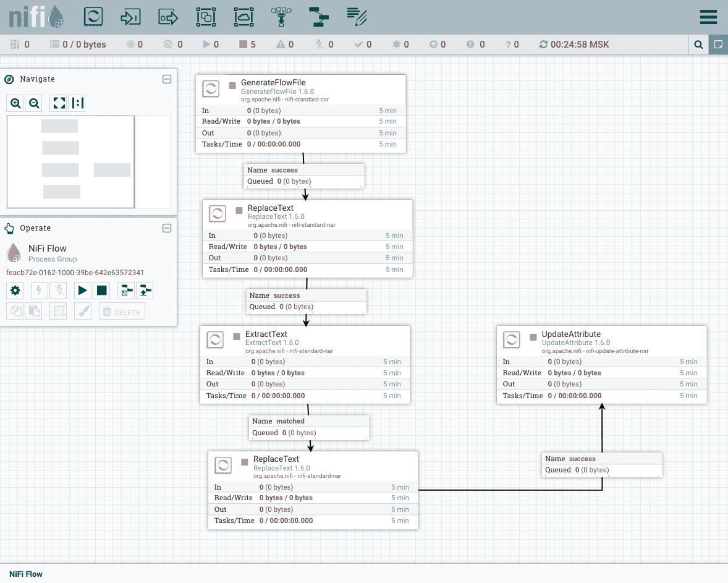
Task: Select the ReplaceText processor feeding UpdateAttribute
Action: [x=276, y=459]
